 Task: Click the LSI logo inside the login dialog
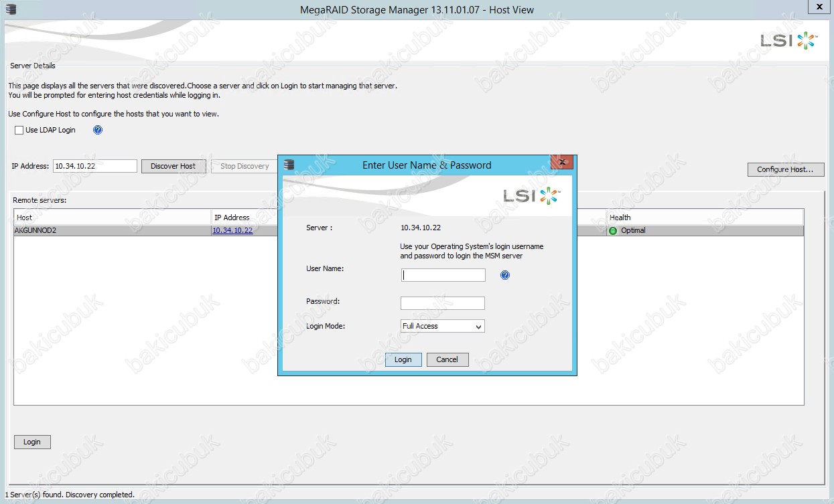tap(532, 195)
